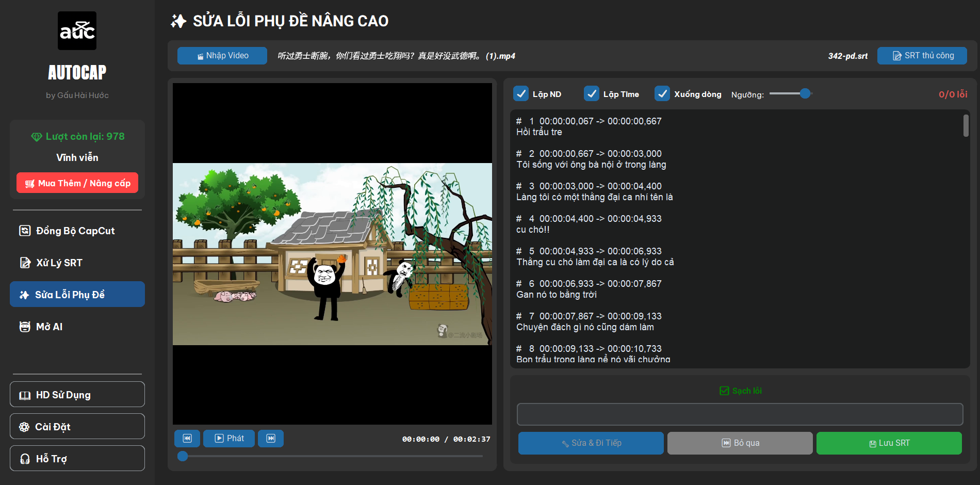Click the cart icon on Mua Thêm button
Image resolution: width=980 pixels, height=485 pixels.
[30, 184]
